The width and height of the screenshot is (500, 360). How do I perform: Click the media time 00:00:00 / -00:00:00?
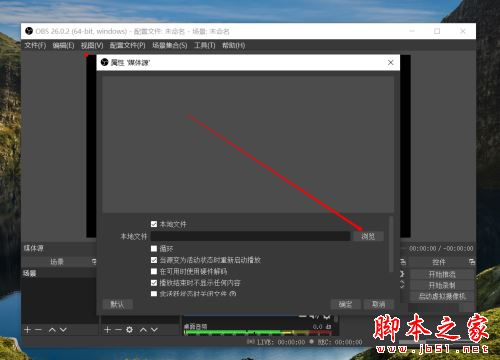tap(441, 248)
